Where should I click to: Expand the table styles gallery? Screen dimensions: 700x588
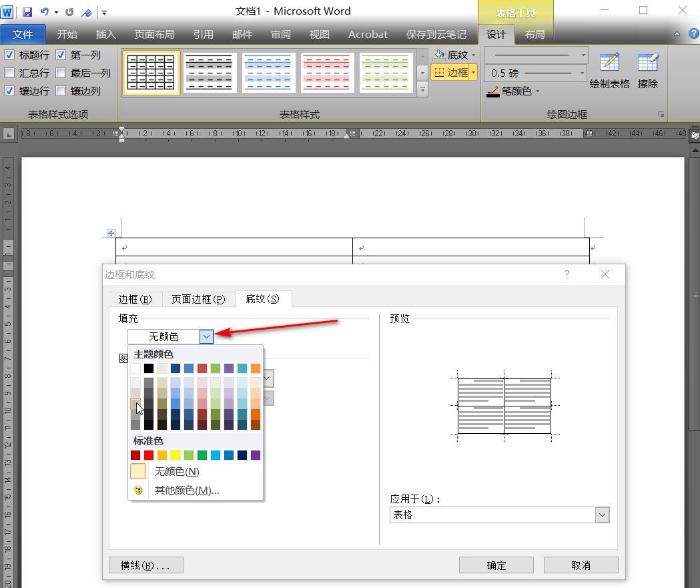click(x=422, y=90)
